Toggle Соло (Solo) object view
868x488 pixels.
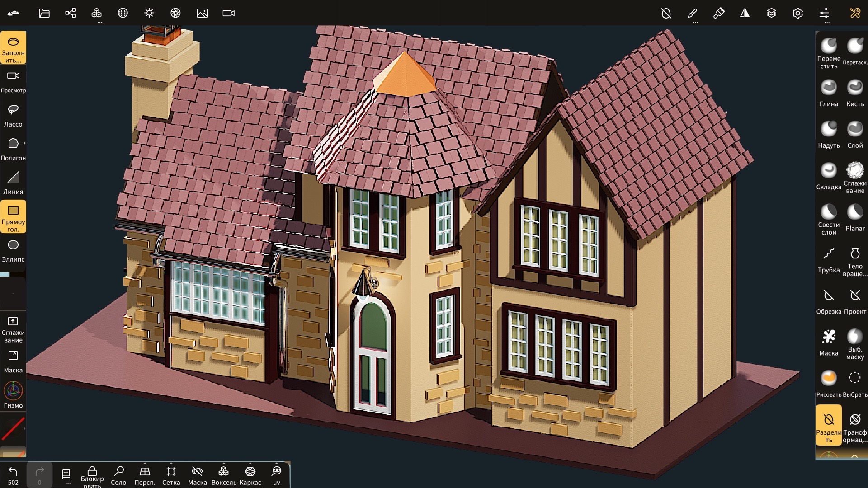tap(118, 475)
